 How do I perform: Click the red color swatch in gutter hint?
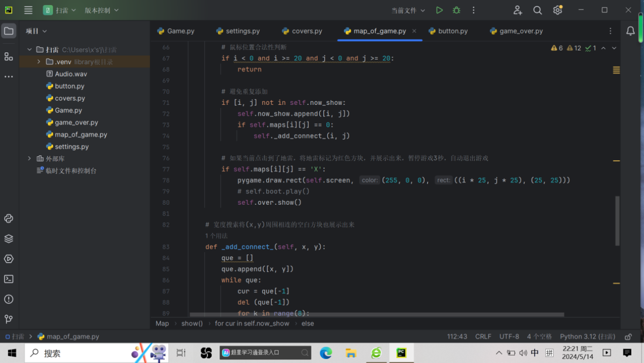[370, 180]
